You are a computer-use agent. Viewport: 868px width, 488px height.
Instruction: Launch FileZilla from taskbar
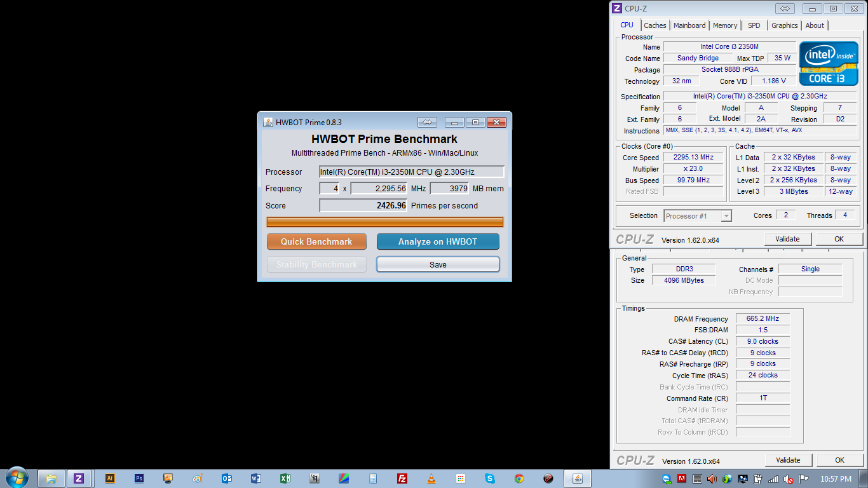[x=402, y=478]
